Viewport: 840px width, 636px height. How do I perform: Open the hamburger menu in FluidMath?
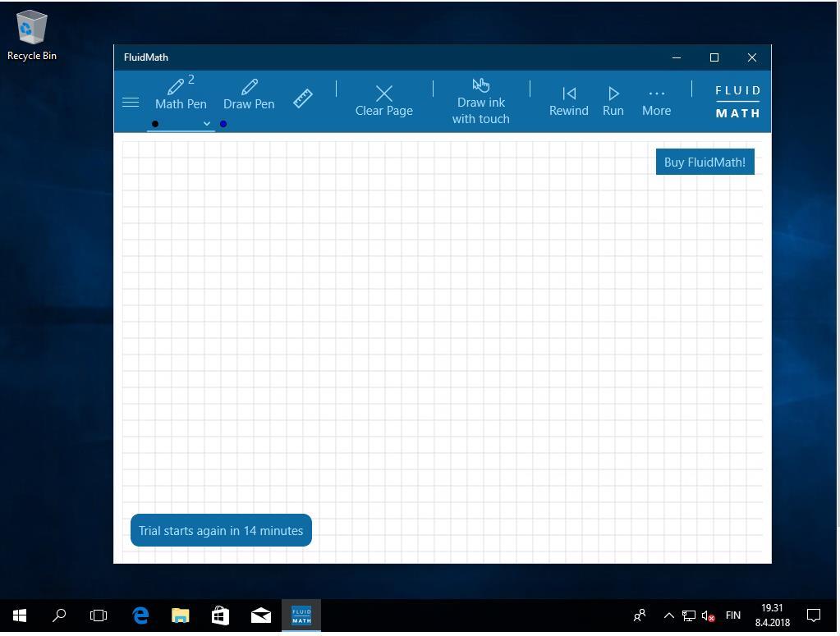click(x=131, y=102)
